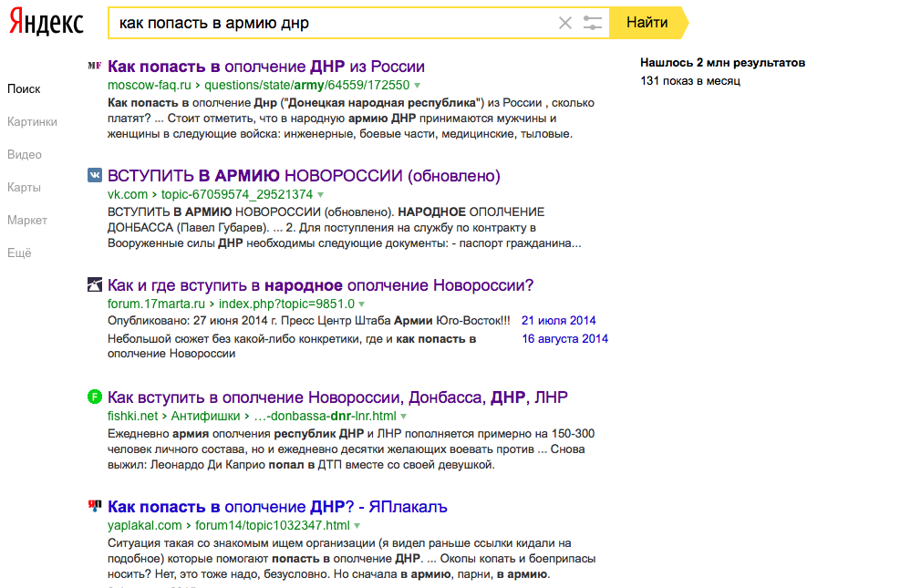The image size is (921, 588).
Task: Open the '21 июля 2014' date link
Action: click(559, 320)
